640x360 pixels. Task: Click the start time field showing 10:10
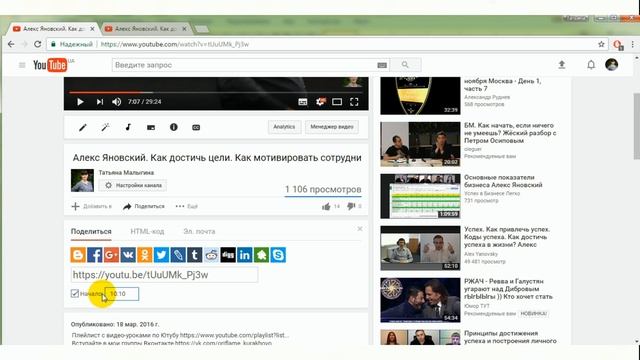click(x=122, y=294)
